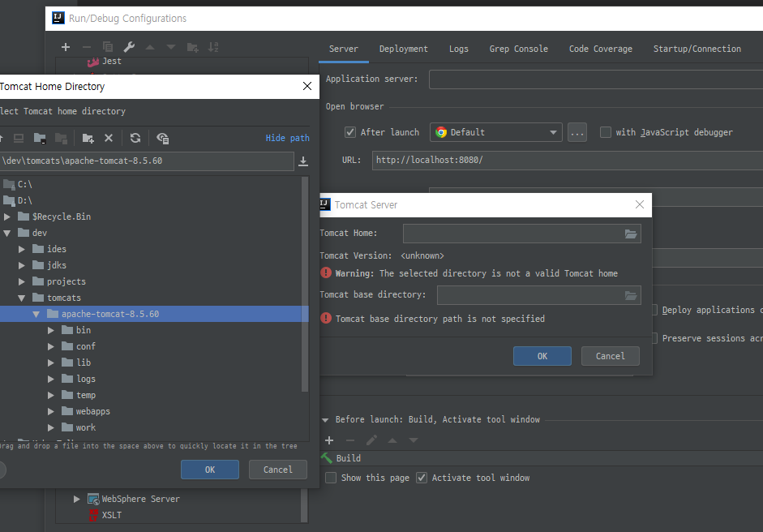Open the Logs tab
Viewport: 763px width, 532px height.
[458, 49]
